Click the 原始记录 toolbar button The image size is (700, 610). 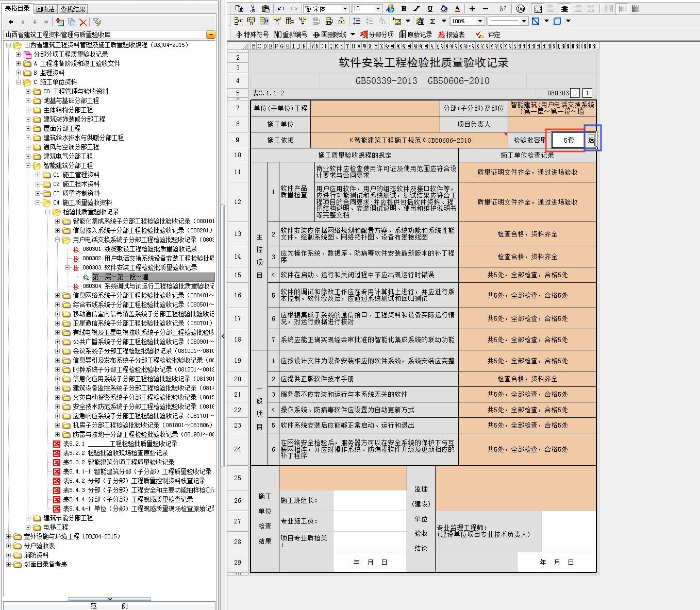click(x=415, y=35)
